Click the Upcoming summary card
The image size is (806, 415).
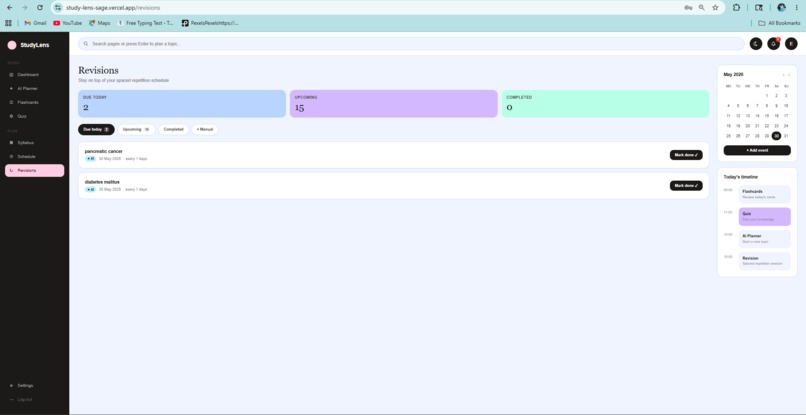394,103
